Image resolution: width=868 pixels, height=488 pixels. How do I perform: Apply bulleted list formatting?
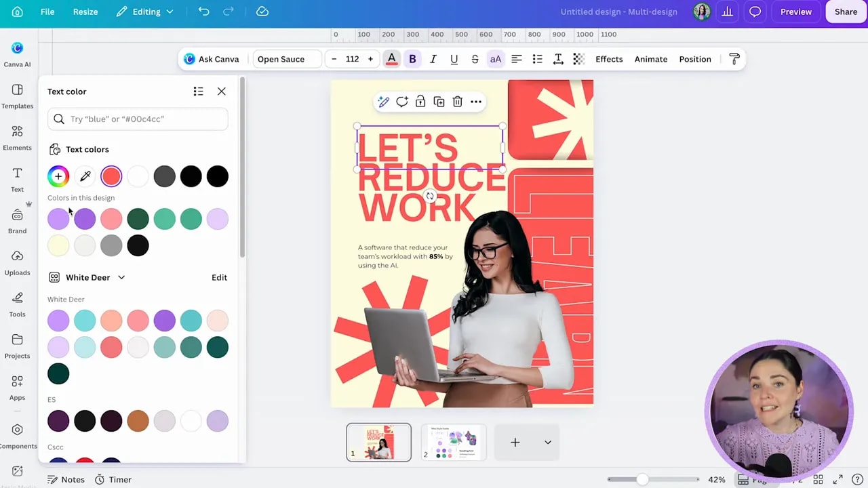[x=538, y=59]
